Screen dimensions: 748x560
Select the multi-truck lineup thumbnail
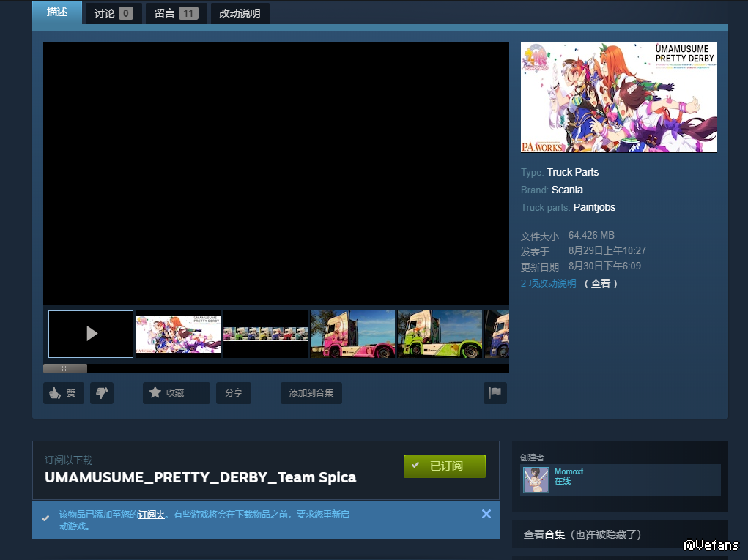pyautogui.click(x=265, y=334)
